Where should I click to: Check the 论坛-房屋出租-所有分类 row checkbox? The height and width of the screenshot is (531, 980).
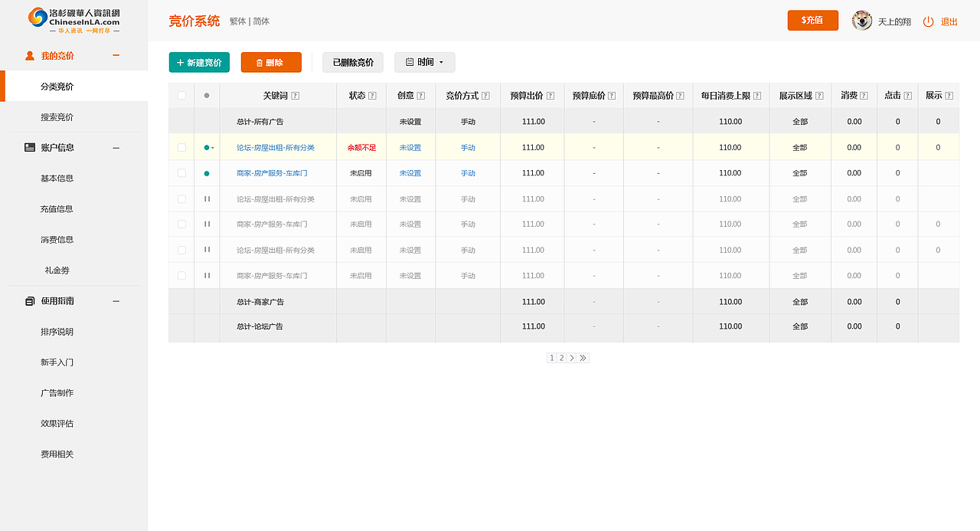pyautogui.click(x=181, y=147)
